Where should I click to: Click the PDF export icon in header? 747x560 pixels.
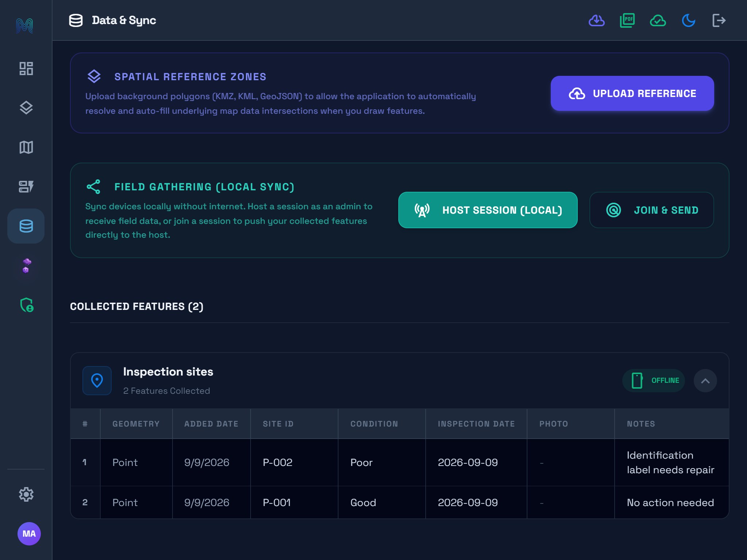627,20
